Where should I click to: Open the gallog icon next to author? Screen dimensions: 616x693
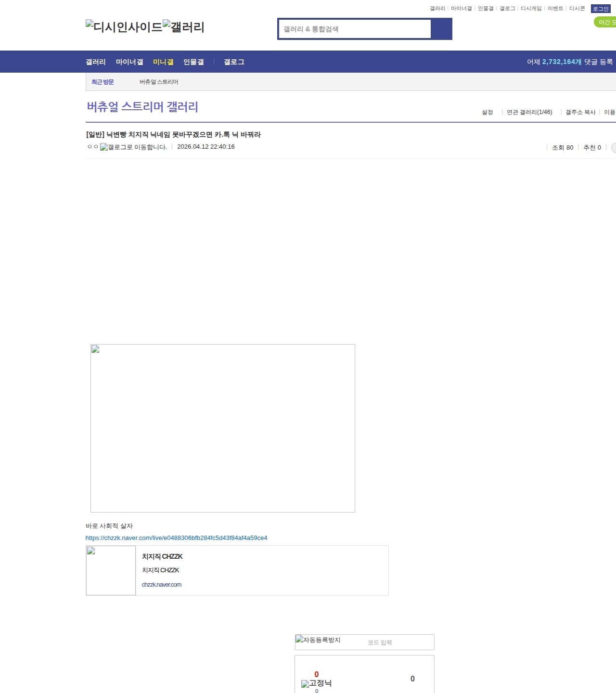[x=133, y=147]
